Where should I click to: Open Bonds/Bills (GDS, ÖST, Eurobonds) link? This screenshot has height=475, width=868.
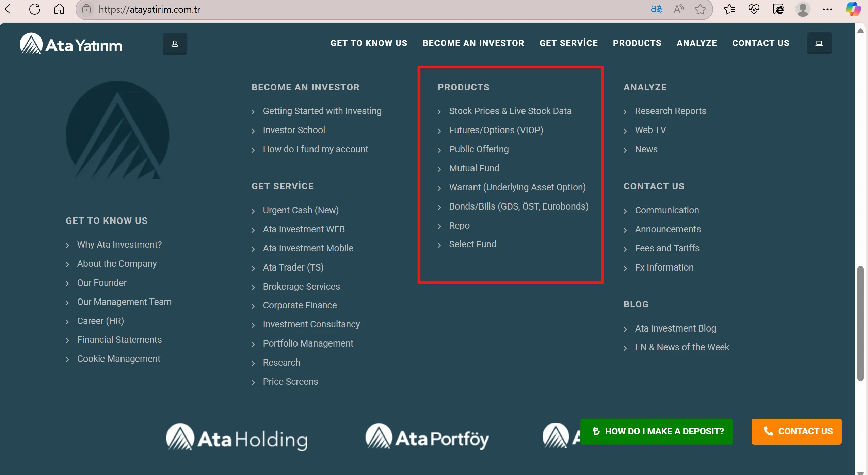[518, 206]
